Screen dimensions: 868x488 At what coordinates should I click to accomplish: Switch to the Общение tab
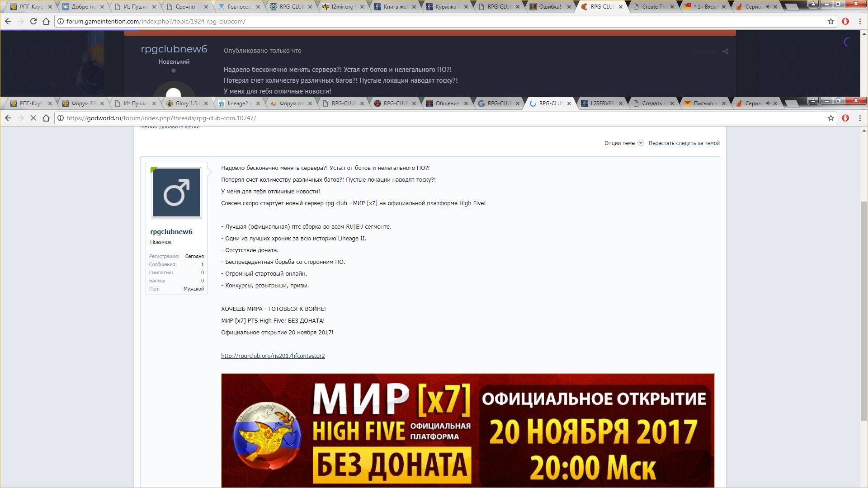pyautogui.click(x=447, y=103)
